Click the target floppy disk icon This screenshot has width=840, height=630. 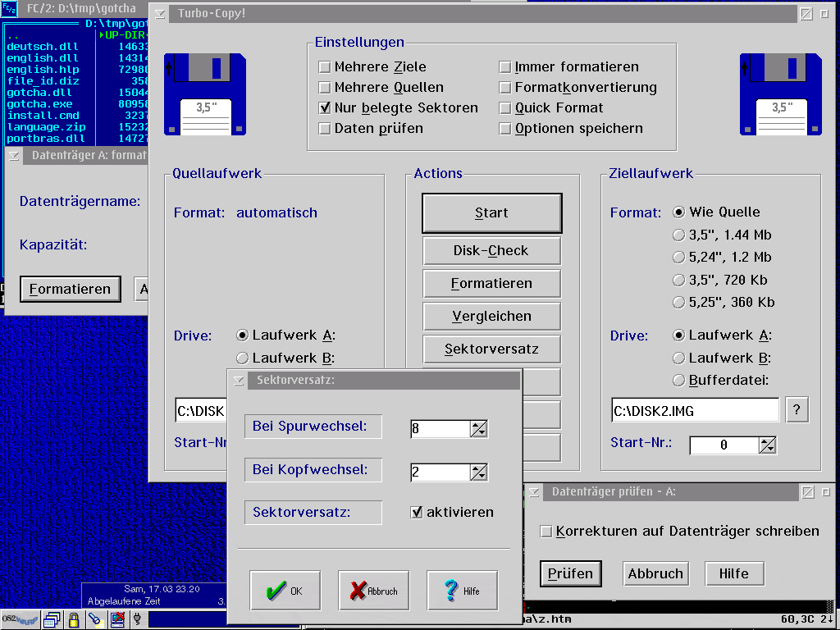pos(780,94)
